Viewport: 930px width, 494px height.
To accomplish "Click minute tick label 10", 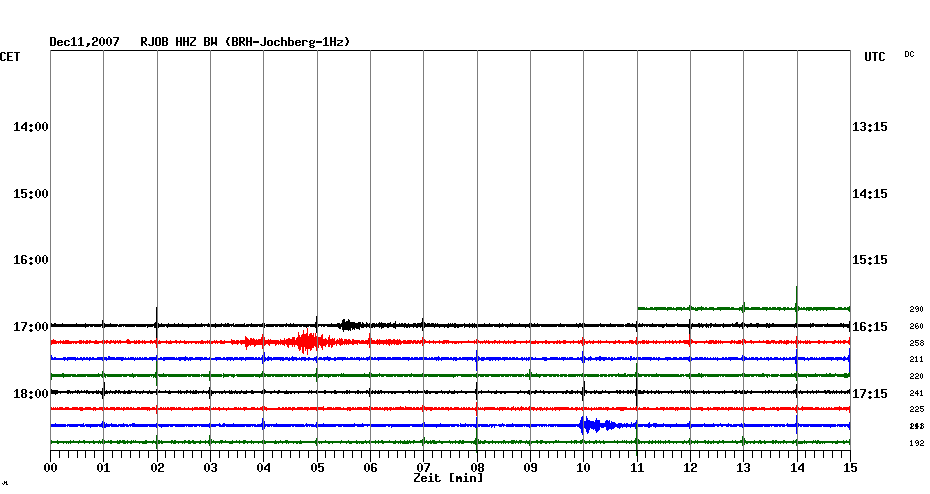I will click(584, 467).
